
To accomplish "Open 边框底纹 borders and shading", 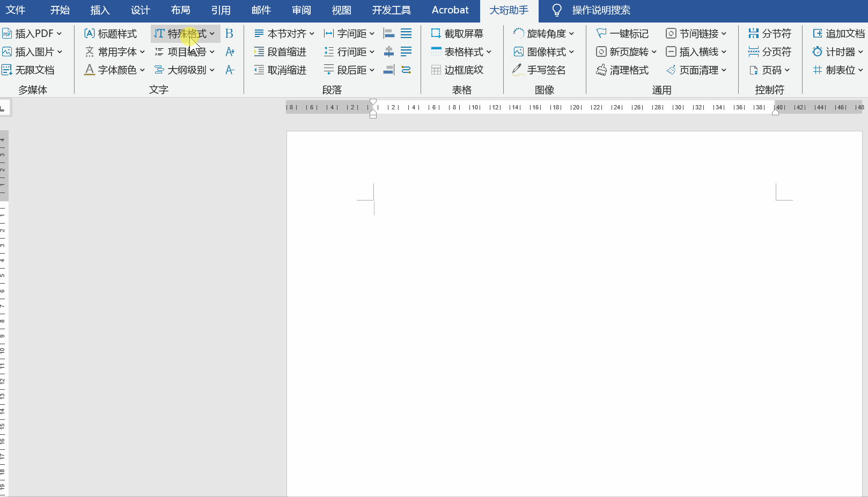I will pos(457,70).
